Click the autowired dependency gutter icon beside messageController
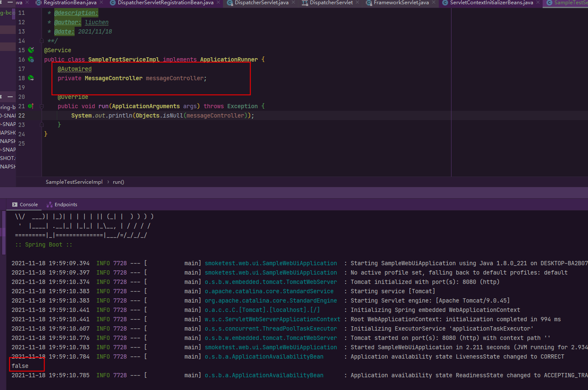The width and height of the screenshot is (588, 390). (x=31, y=78)
